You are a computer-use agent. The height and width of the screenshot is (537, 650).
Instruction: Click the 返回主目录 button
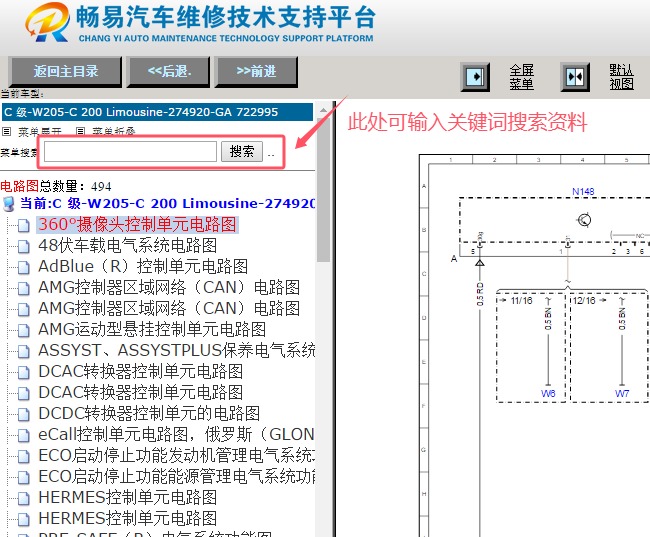pos(65,71)
